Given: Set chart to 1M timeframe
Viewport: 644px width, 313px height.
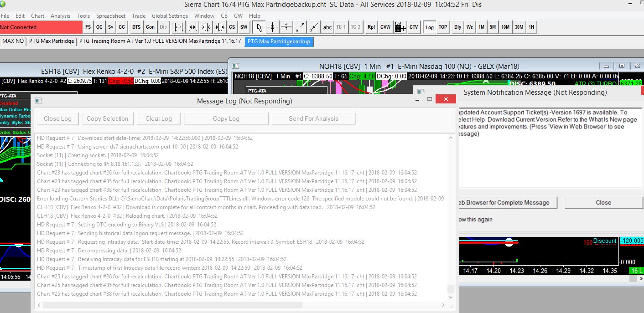Looking at the screenshot, I should click(x=482, y=27).
